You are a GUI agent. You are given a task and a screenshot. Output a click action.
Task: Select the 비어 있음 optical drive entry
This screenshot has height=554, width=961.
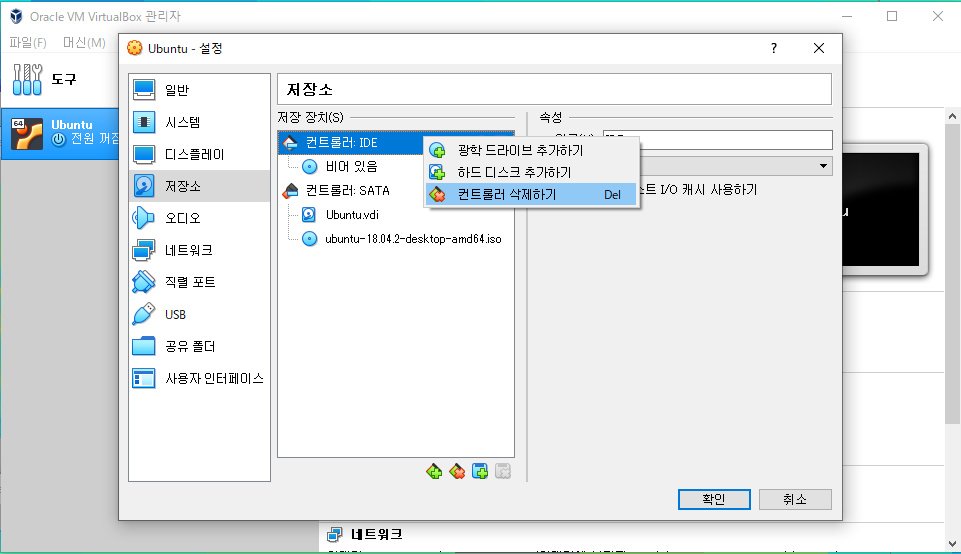(x=352, y=166)
